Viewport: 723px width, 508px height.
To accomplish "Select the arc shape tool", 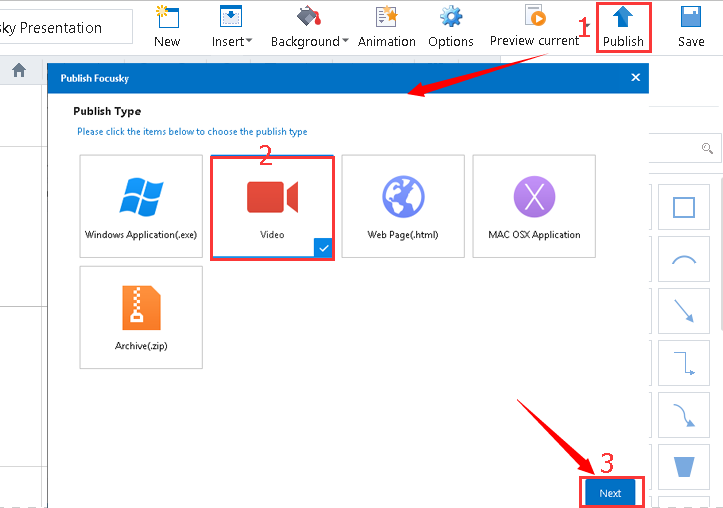I will tap(684, 260).
